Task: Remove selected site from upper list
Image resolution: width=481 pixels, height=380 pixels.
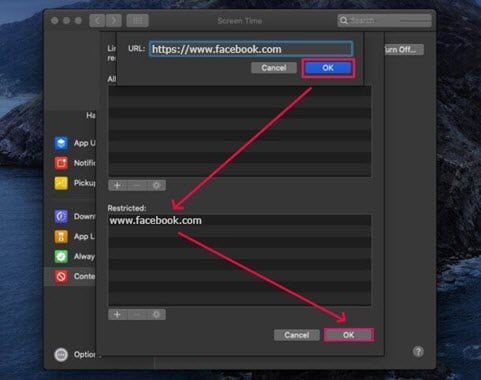Action: [x=137, y=185]
